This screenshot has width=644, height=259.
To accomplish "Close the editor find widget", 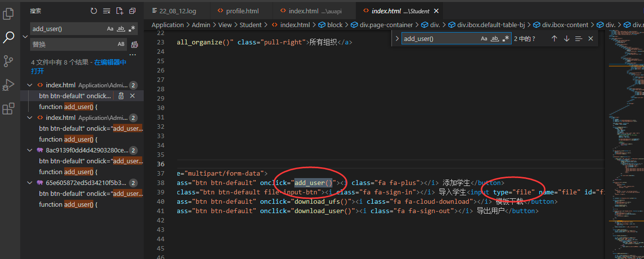I will coord(591,38).
